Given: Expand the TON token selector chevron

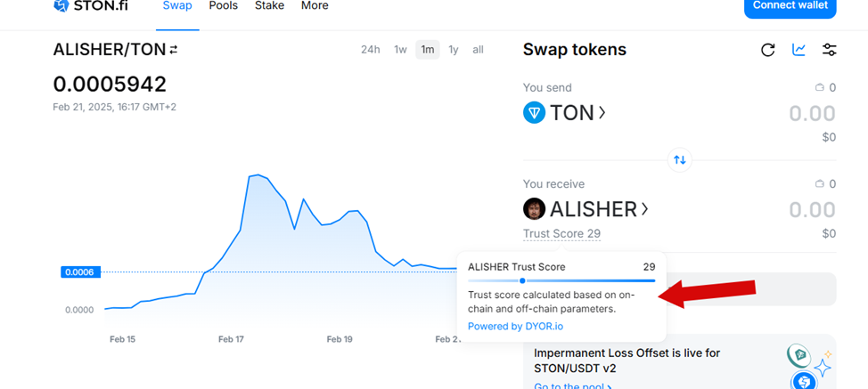Looking at the screenshot, I should (x=602, y=113).
